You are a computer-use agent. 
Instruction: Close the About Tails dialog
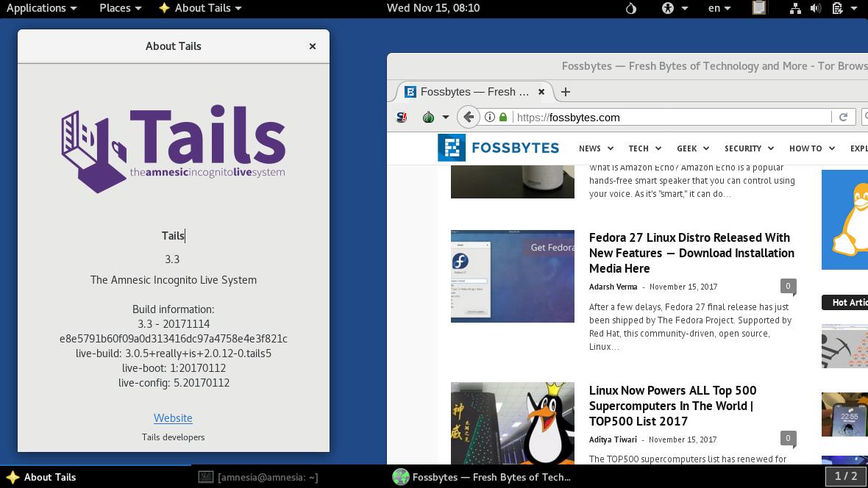(x=312, y=46)
